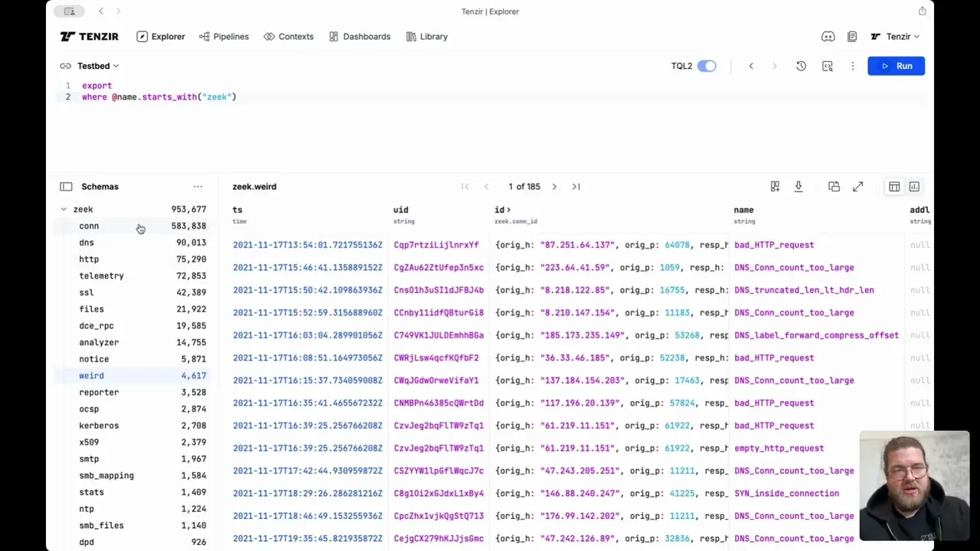Select the dce_rpc schema
Screen dimensions: 980x551
pos(133,326)
